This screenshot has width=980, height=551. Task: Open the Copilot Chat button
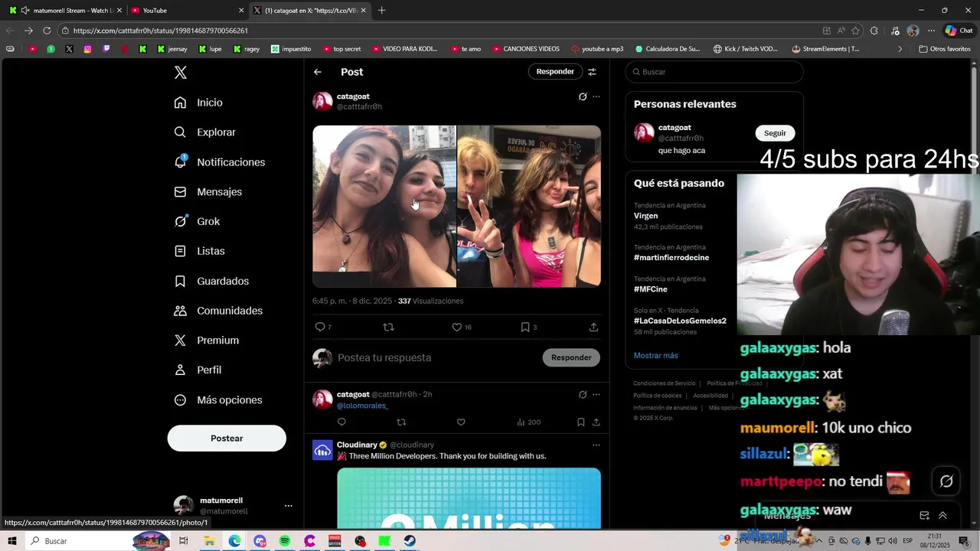pos(959,31)
